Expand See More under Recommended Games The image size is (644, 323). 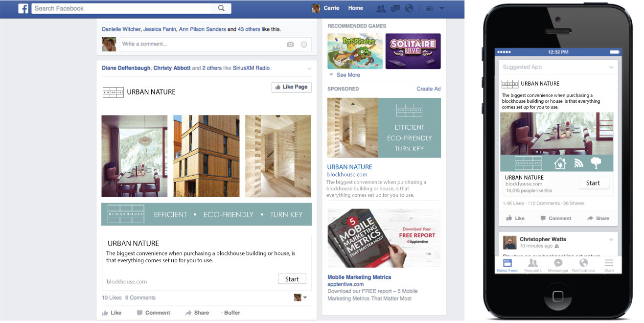(345, 75)
